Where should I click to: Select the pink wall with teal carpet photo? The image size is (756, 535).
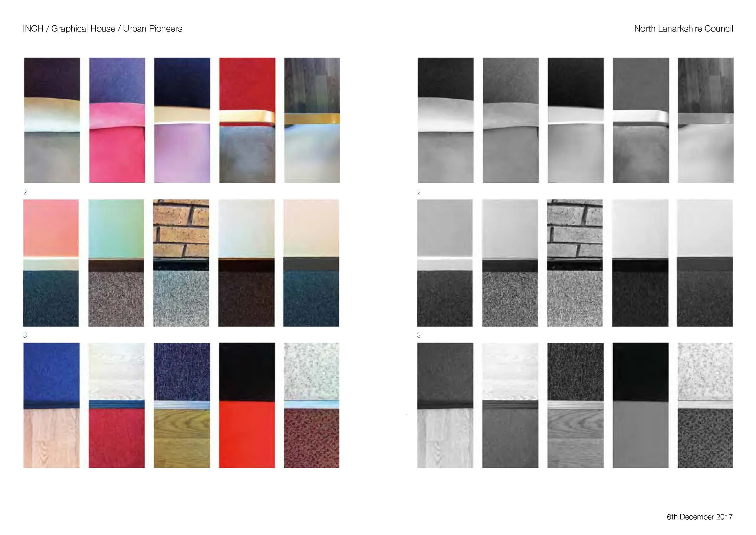point(51,263)
